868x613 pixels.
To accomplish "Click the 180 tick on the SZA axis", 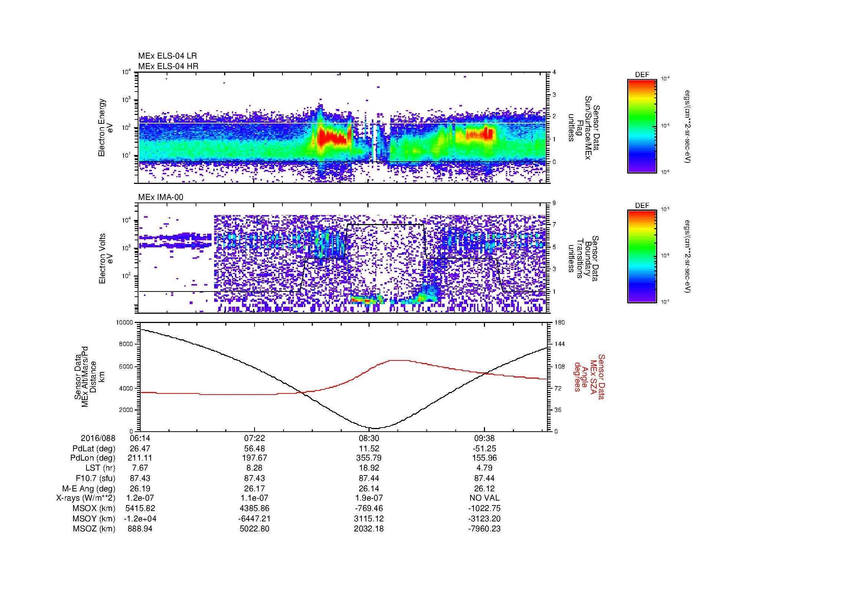I will [560, 323].
